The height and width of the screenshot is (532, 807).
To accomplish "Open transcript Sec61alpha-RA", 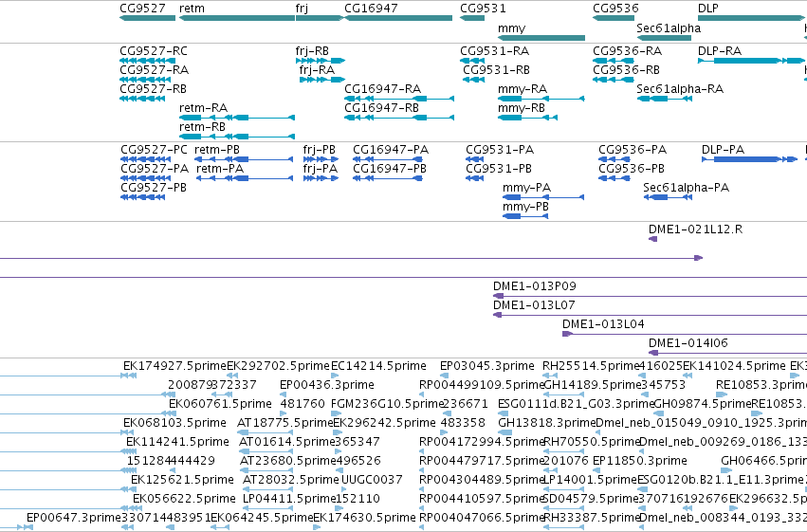I will pos(665,99).
